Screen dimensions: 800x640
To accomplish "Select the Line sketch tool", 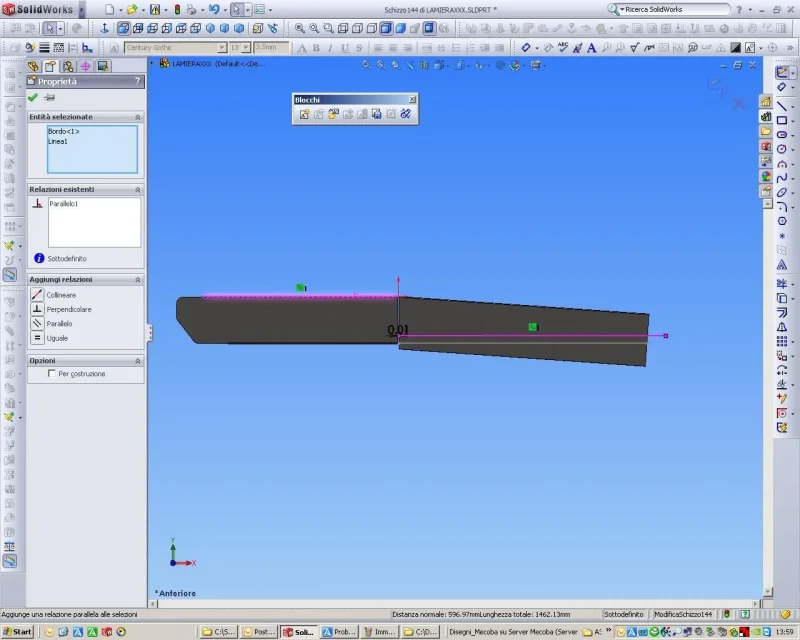I will [x=782, y=106].
